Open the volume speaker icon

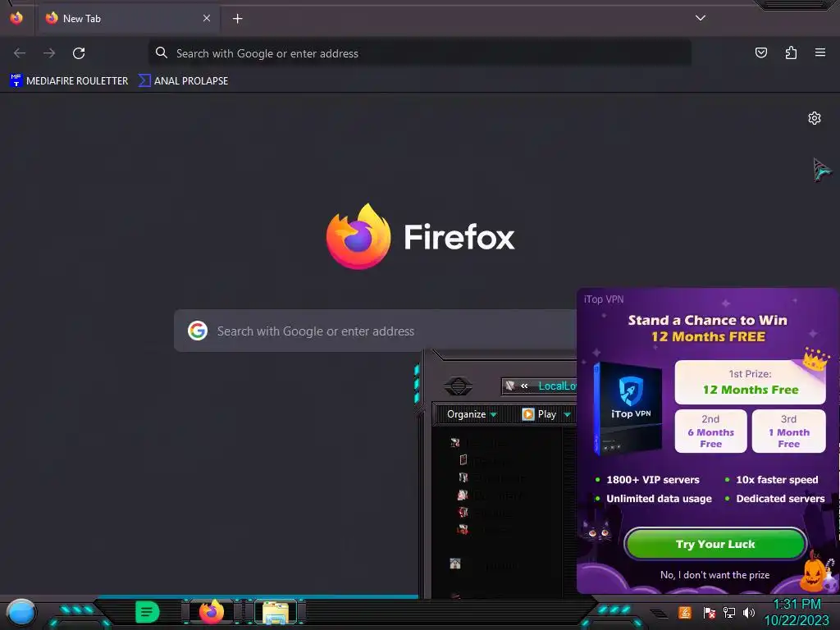coord(749,612)
